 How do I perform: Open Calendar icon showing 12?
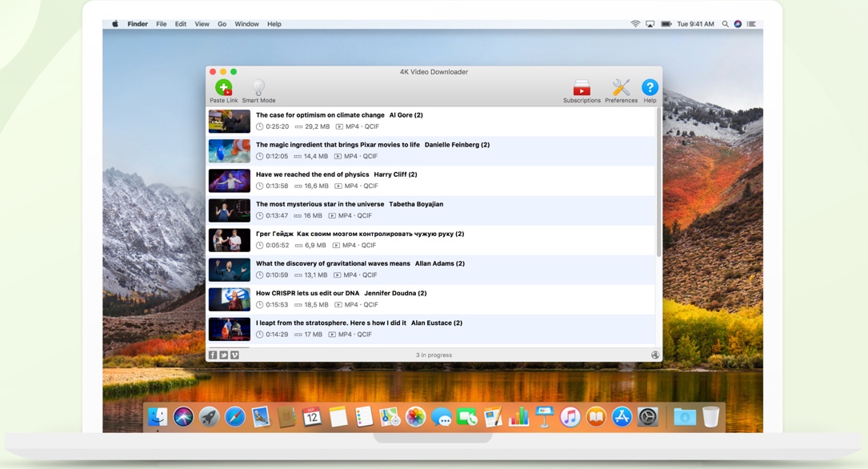312,417
